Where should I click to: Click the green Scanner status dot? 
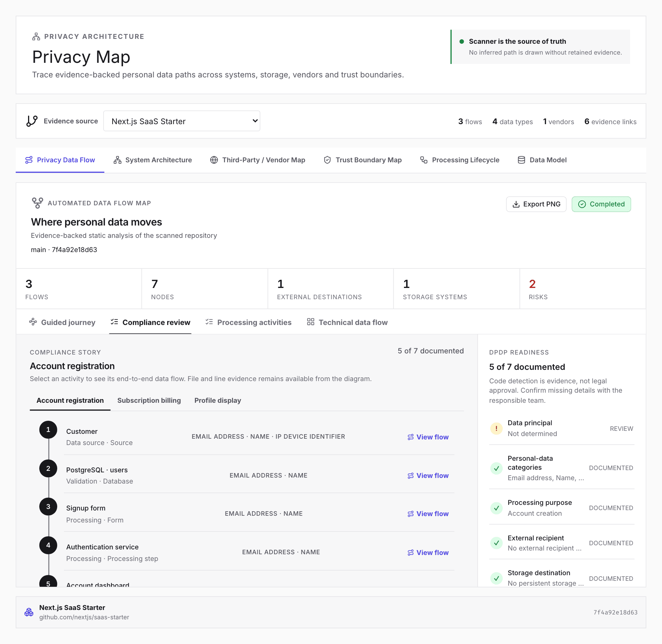coord(462,42)
